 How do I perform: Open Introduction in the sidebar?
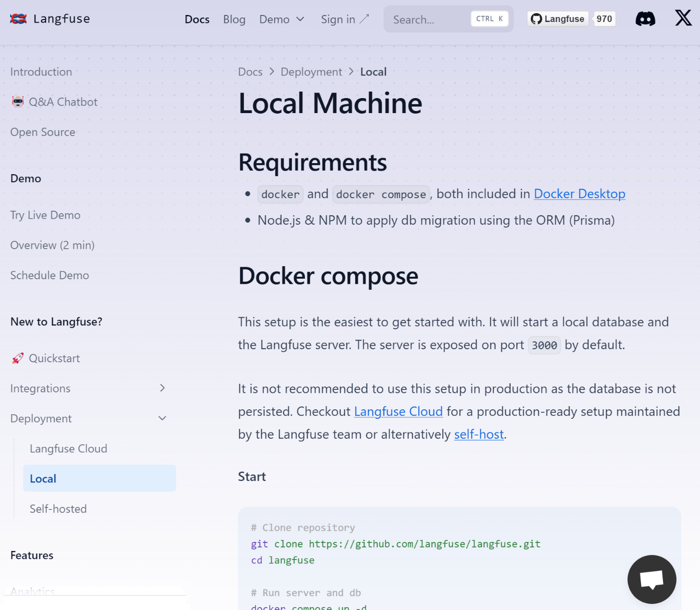click(41, 72)
